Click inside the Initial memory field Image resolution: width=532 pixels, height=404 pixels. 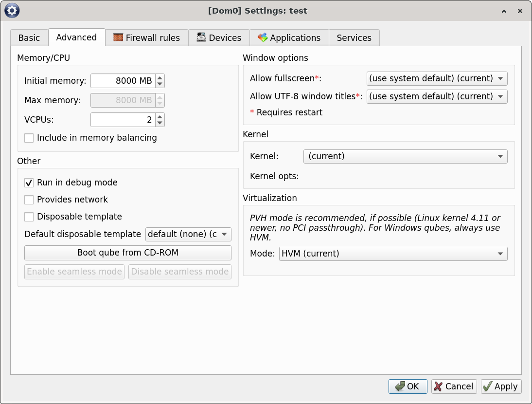[123, 81]
